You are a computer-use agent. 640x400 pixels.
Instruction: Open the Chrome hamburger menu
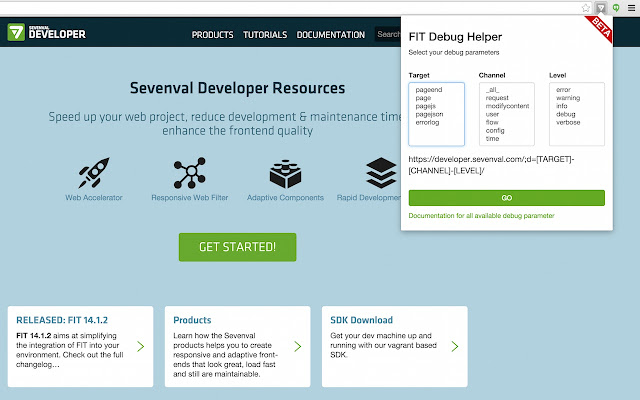coord(631,8)
